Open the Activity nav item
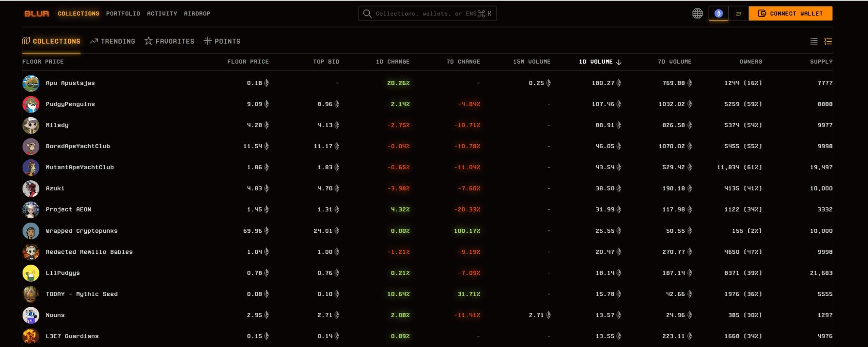The height and width of the screenshot is (347, 868). pos(162,14)
